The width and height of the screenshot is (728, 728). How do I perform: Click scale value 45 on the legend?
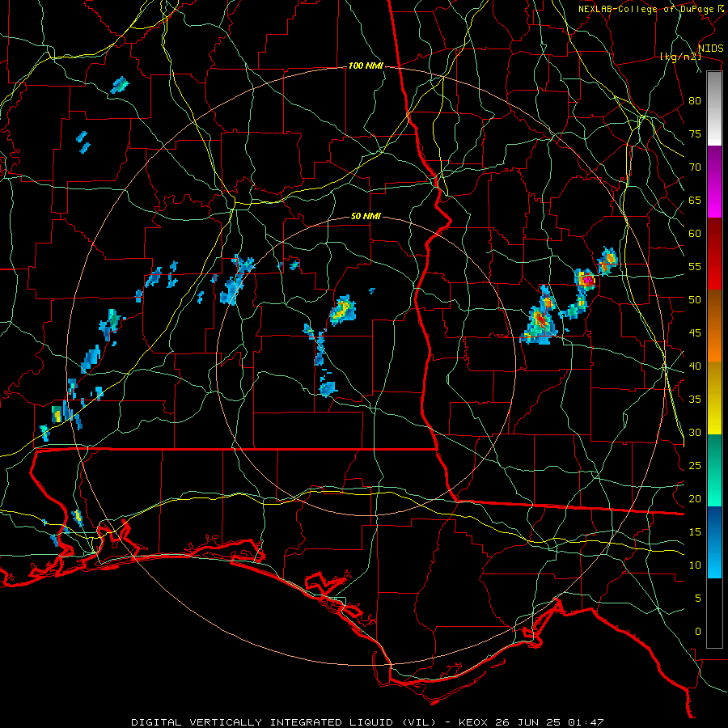(x=695, y=333)
